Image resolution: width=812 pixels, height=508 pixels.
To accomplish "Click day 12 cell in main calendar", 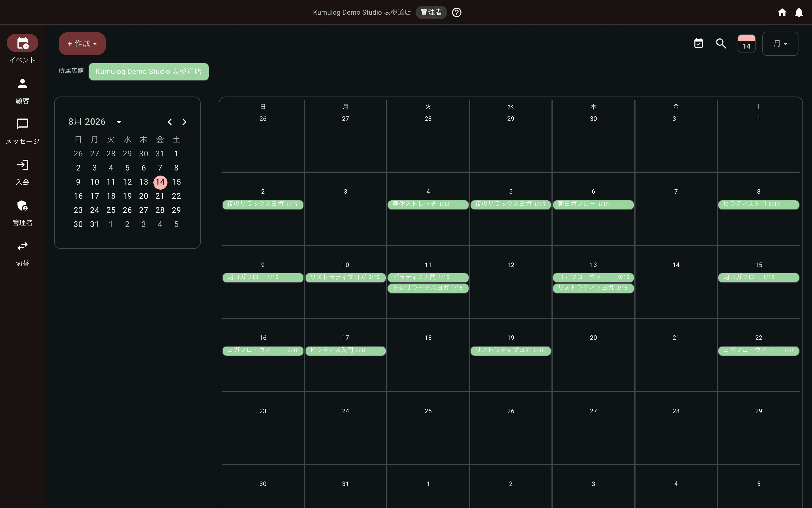I will (x=511, y=282).
